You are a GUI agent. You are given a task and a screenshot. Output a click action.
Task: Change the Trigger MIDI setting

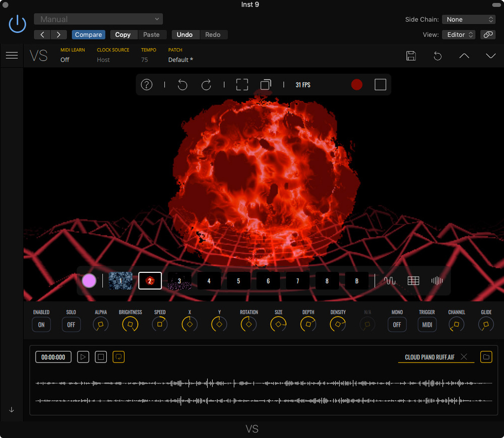427,325
